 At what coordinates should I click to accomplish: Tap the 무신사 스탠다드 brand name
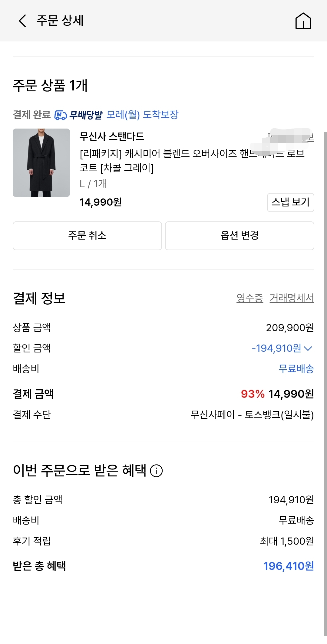[x=112, y=136]
